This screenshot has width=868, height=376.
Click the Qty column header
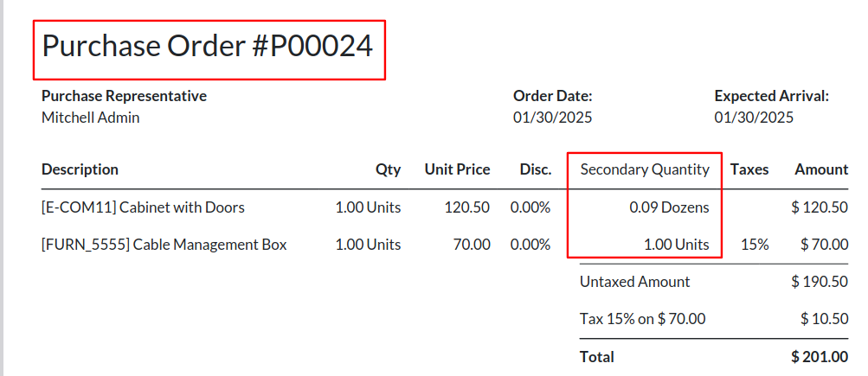388,169
